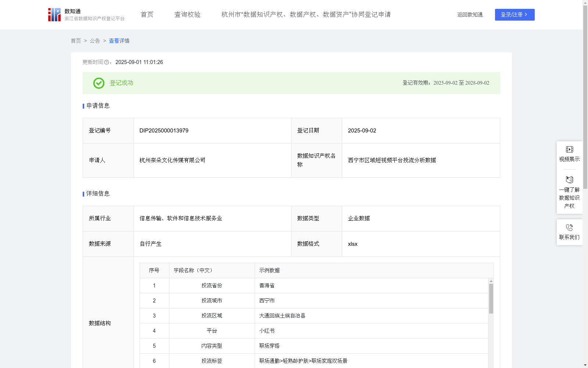Click the table scrollbar up arrow
The width and height of the screenshot is (588, 368).
pyautogui.click(x=491, y=281)
